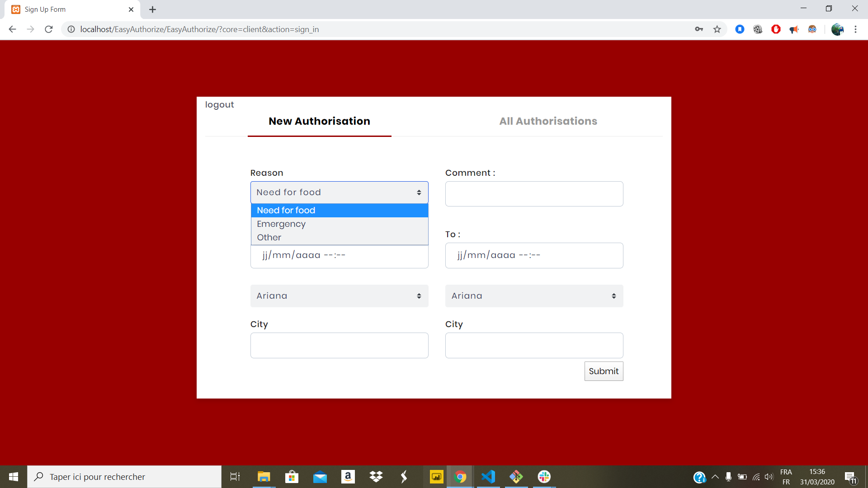View site information icon in address bar
Screen dimensions: 868x488
click(71, 29)
